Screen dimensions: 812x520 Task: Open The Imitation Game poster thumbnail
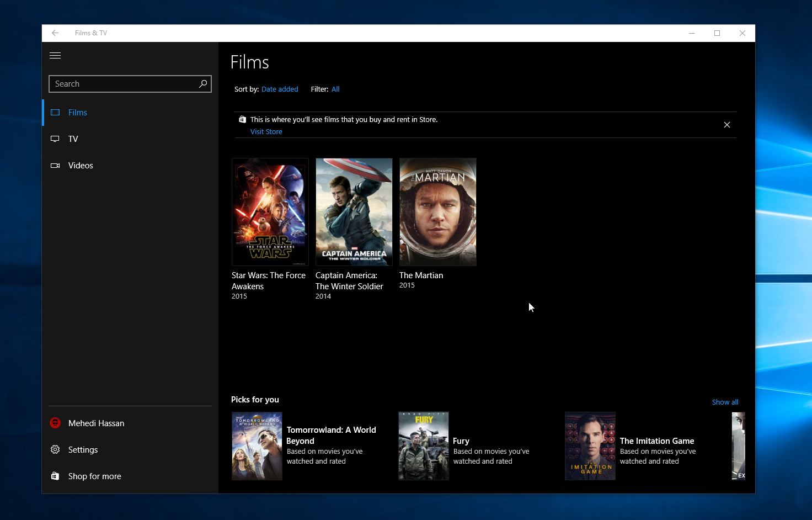pos(590,446)
